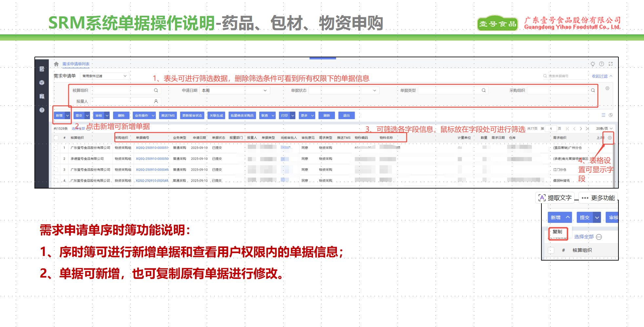Click the 推送TMS button
Viewport: 644px width, 327px height.
pos(168,116)
